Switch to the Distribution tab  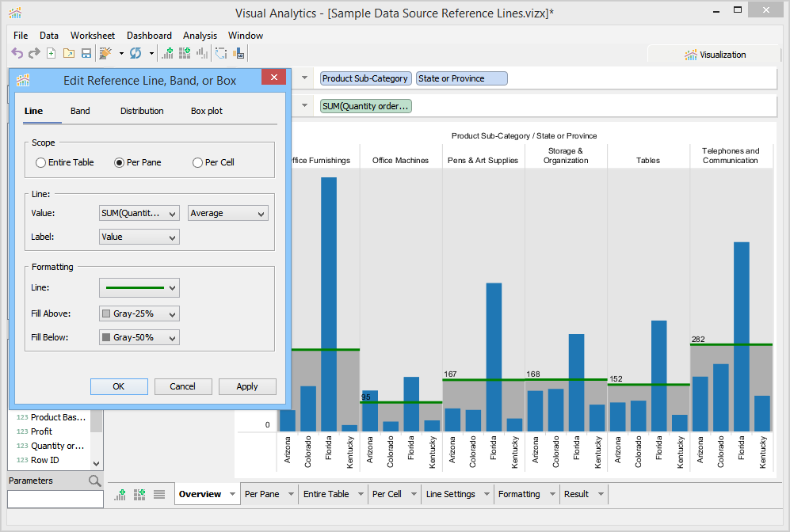142,111
